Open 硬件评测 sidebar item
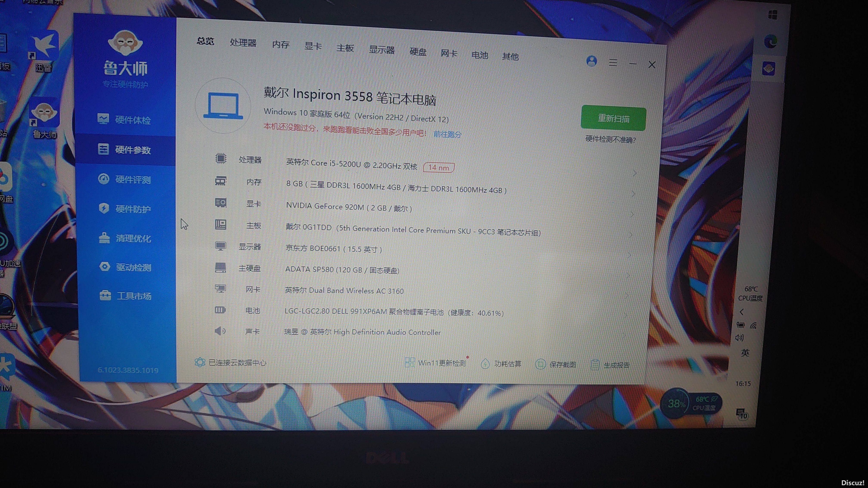 point(124,179)
